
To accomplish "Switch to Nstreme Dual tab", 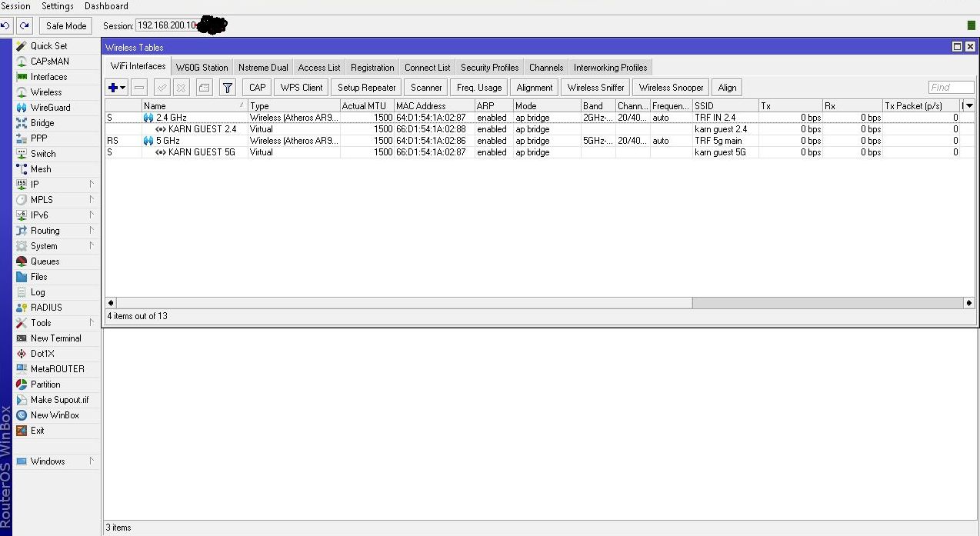I will pos(263,68).
